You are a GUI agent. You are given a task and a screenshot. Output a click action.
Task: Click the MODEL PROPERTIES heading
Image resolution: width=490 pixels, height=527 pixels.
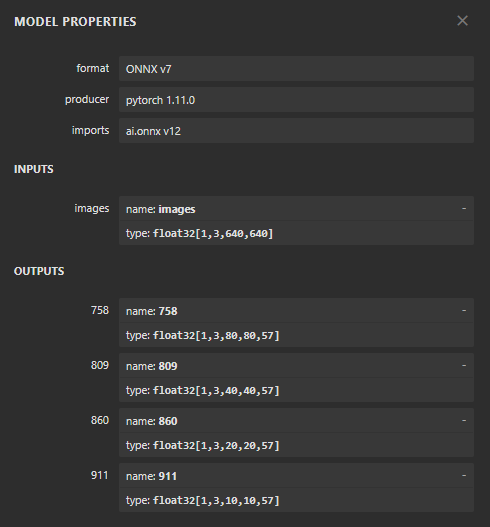coord(75,22)
